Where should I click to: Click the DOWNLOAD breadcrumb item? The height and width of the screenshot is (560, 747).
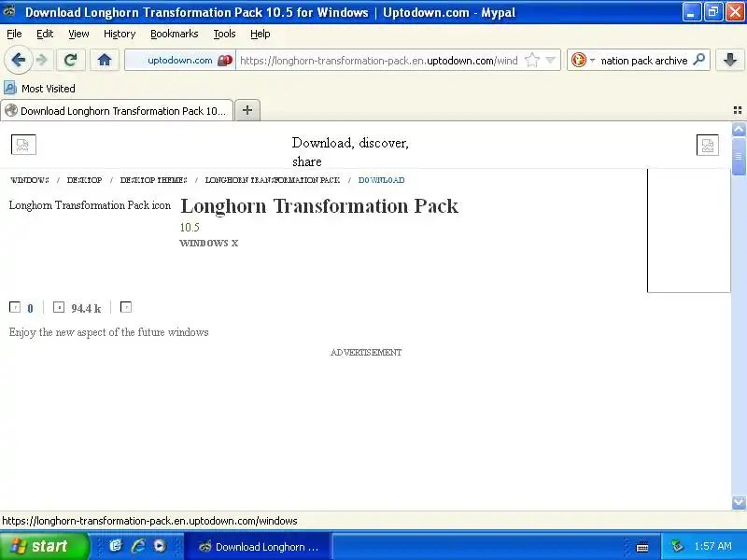tap(381, 180)
